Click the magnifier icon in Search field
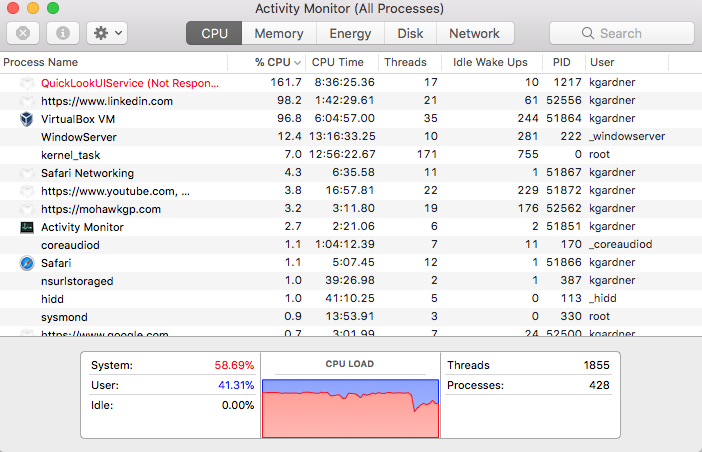 tap(588, 33)
